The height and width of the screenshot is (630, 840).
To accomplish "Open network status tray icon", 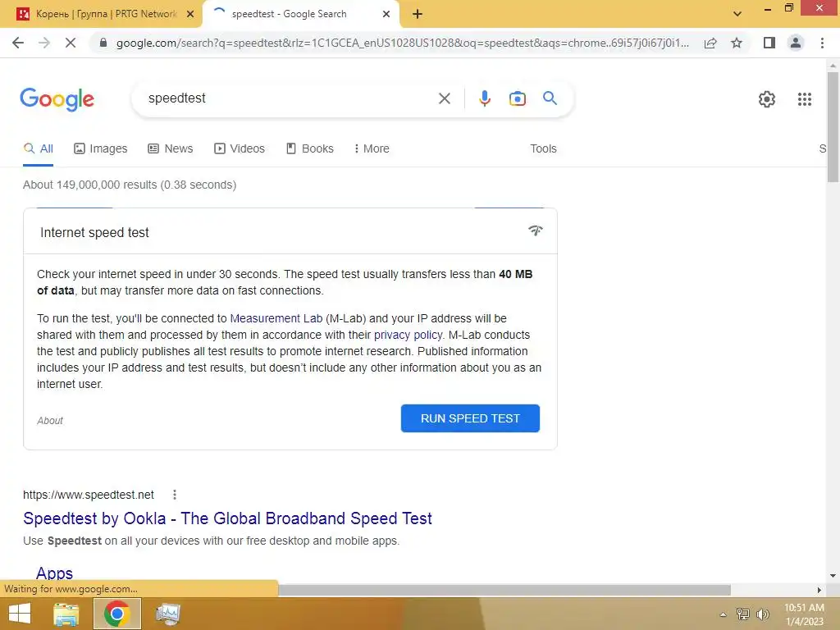I will click(743, 614).
